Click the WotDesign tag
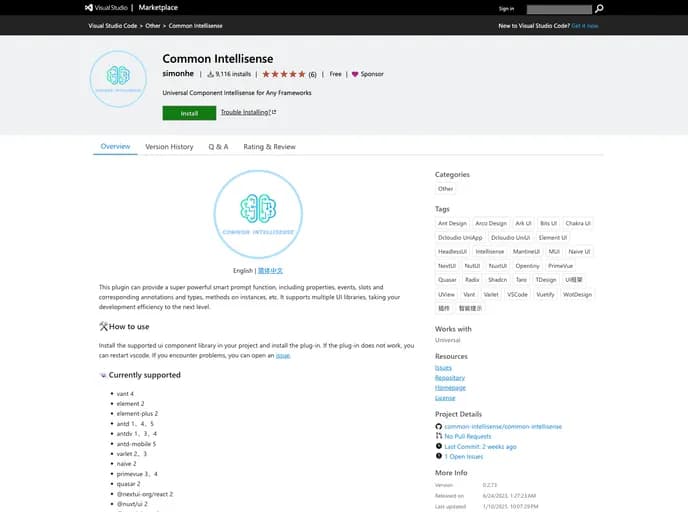Image resolution: width=688 pixels, height=512 pixels. (x=577, y=294)
